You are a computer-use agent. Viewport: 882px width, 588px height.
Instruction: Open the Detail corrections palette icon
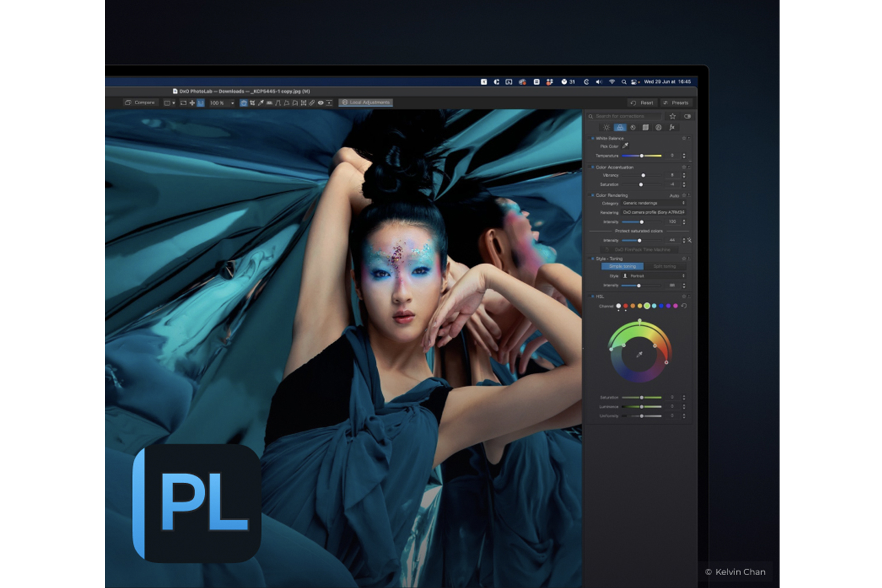pyautogui.click(x=633, y=128)
